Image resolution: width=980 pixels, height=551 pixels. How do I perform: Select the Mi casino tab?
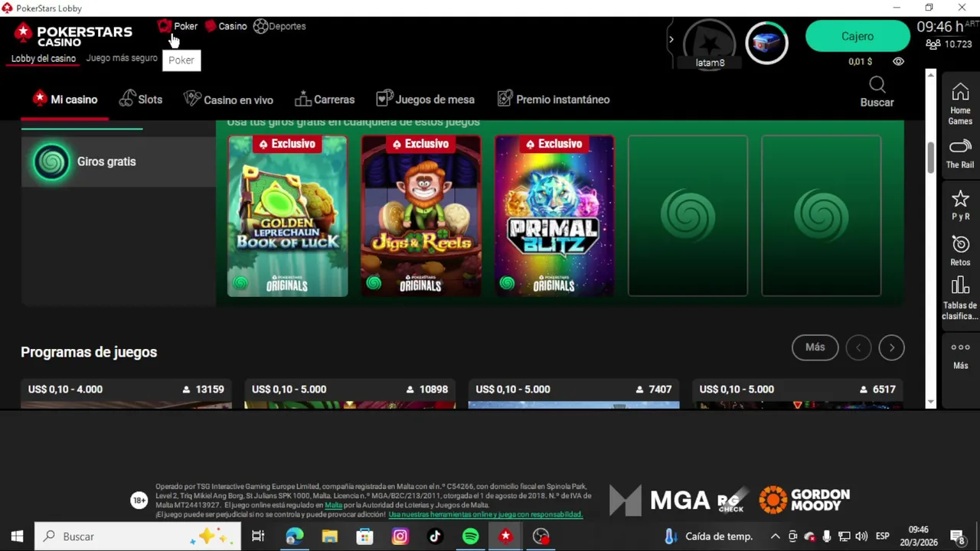click(65, 99)
